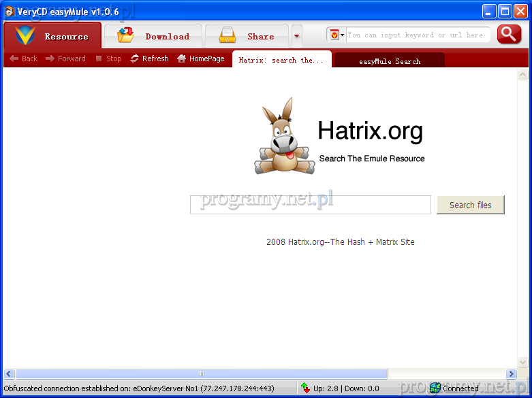Viewport: 532px width, 398px height.
Task: Open the search type selector dropdown
Action: coord(337,35)
